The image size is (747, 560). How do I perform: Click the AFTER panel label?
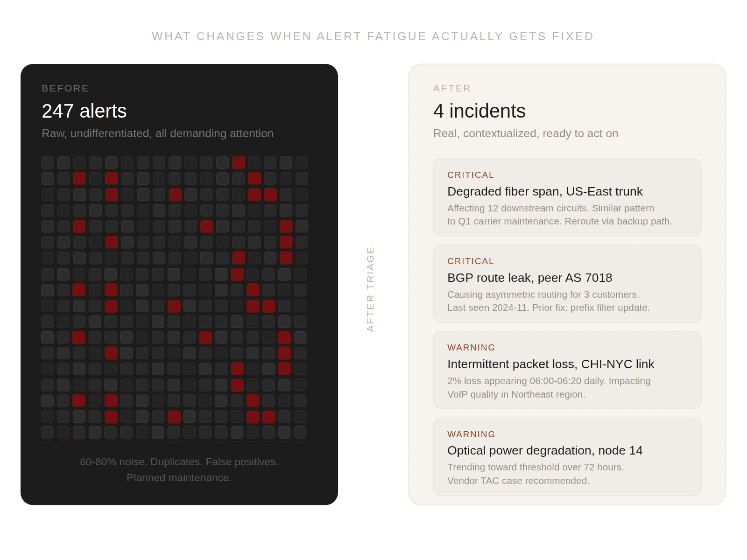452,88
